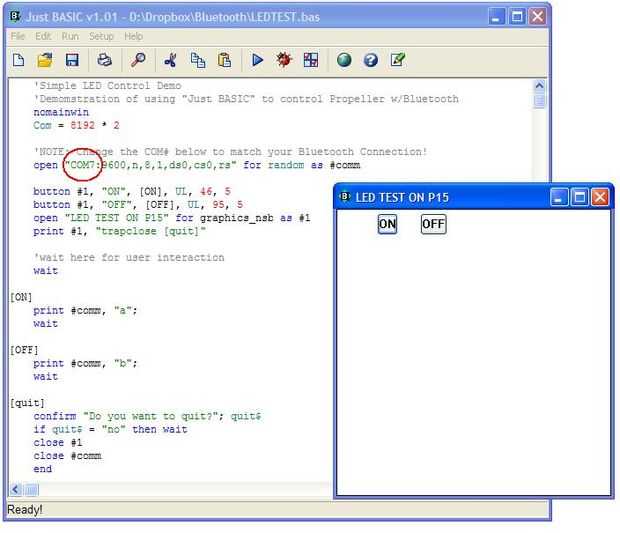
Task: Open the File menu
Action: point(18,36)
